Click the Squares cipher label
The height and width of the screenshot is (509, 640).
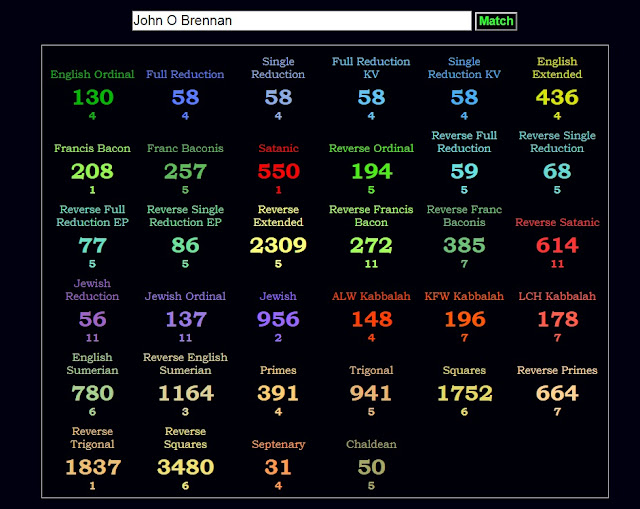point(464,370)
